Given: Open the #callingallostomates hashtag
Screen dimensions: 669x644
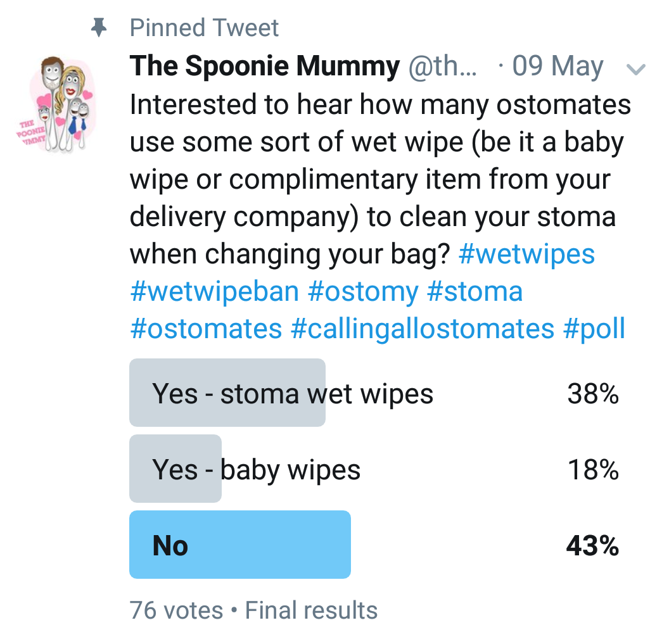Looking at the screenshot, I should tap(423, 329).
